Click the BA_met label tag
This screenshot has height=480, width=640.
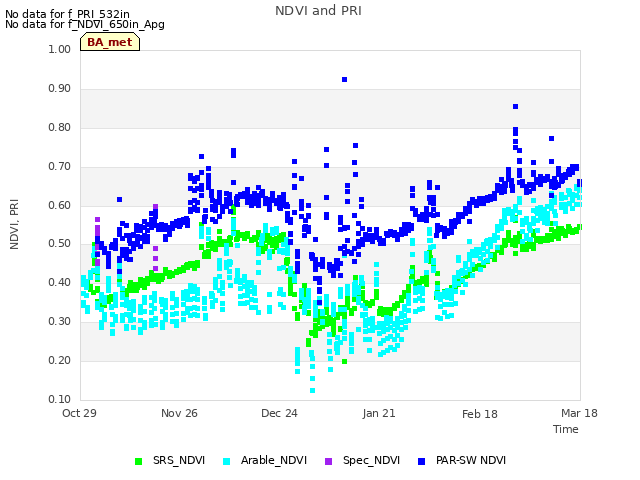[x=110, y=42]
